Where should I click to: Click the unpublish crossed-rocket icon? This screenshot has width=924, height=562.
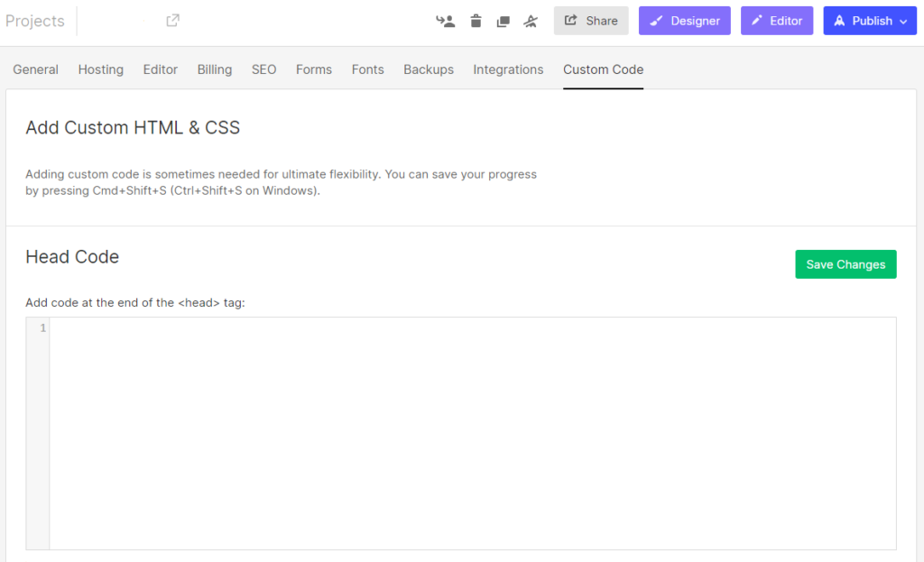pyautogui.click(x=531, y=22)
